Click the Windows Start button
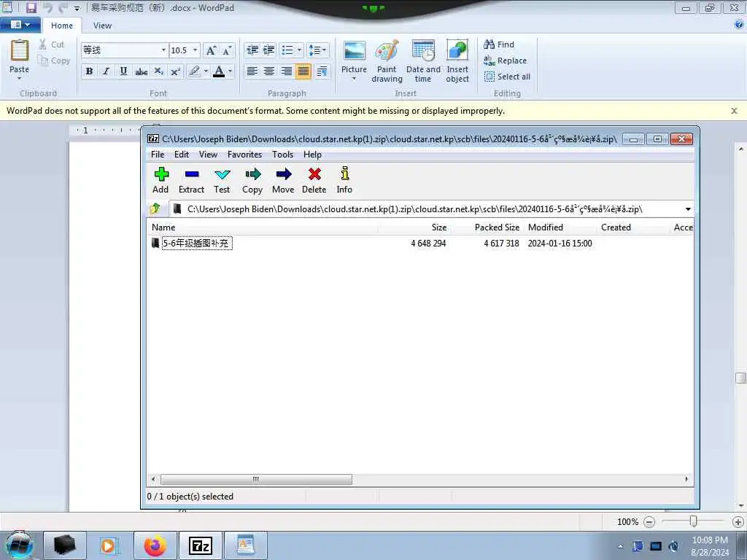Image resolution: width=747 pixels, height=560 pixels. tap(20, 545)
